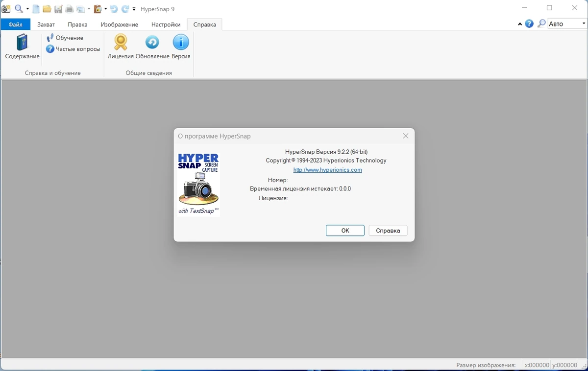Select the Справка tab
Screen dimensions: 588x371
(205, 24)
